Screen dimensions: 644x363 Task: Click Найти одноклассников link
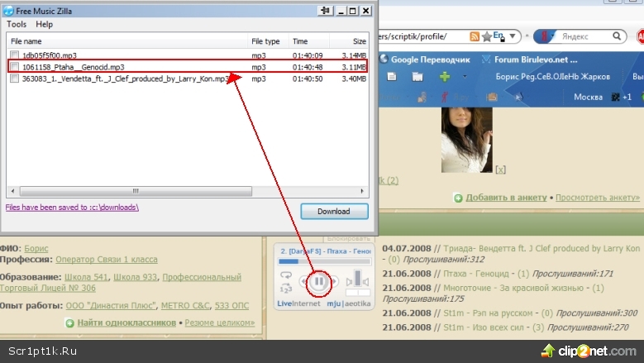[x=126, y=322]
